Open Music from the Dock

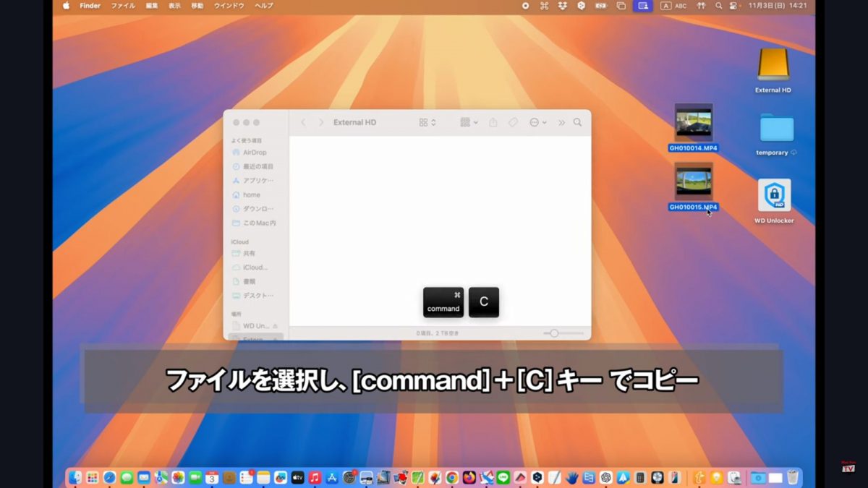click(315, 478)
